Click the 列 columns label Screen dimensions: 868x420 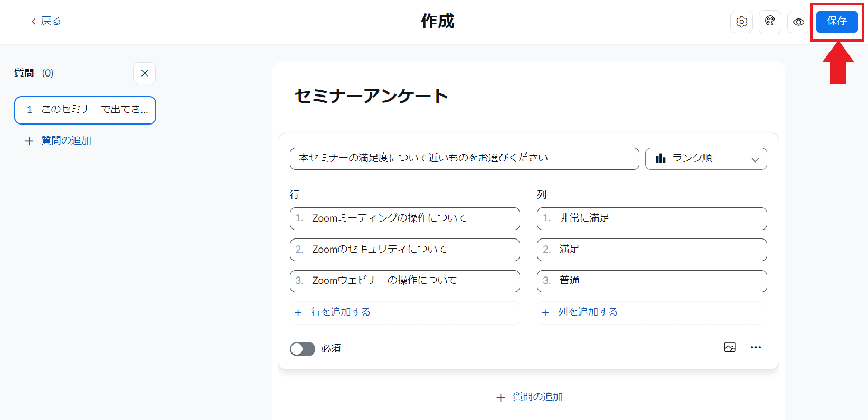point(542,194)
